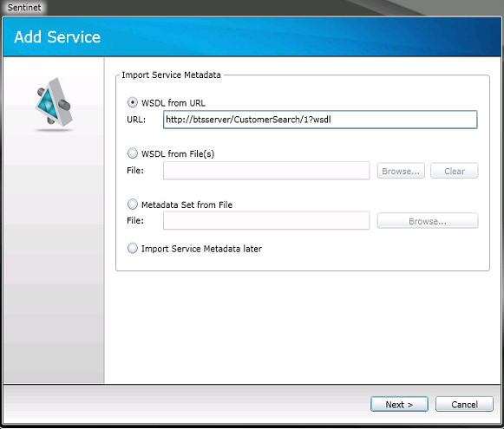Proceed with the Next > button
The height and width of the screenshot is (429, 504).
pyautogui.click(x=399, y=404)
